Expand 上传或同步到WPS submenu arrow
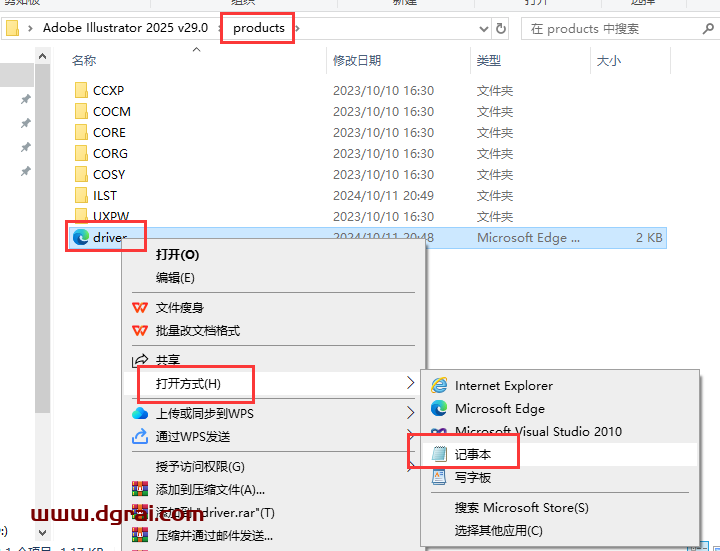 (x=411, y=413)
